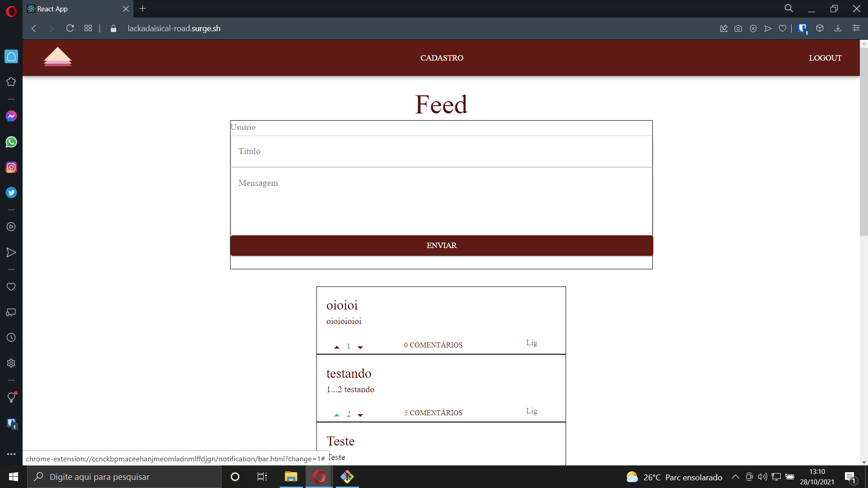Open WhatsApp in Opera sidebar
The image size is (868, 488).
(11, 142)
